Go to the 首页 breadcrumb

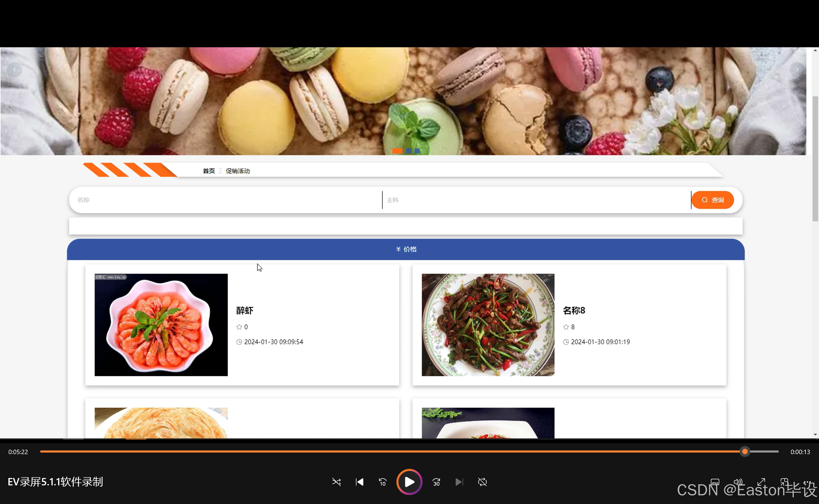209,171
